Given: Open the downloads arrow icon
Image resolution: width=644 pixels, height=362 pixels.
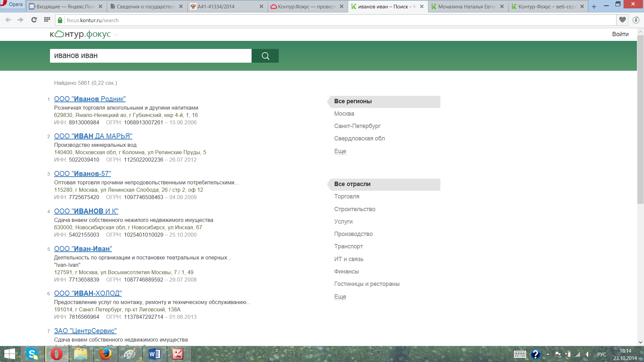Looking at the screenshot, I should coord(636,20).
